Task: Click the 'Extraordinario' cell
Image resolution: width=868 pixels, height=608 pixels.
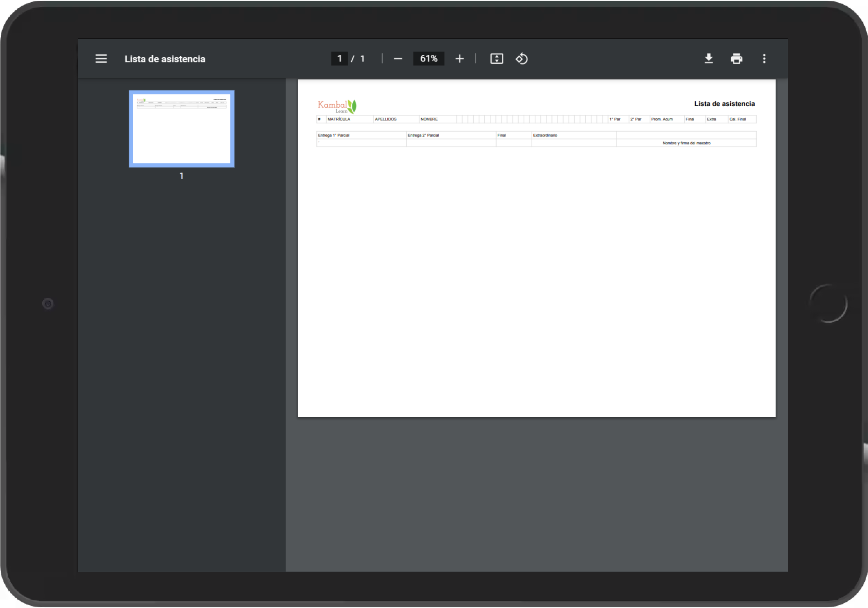Action: [574, 135]
